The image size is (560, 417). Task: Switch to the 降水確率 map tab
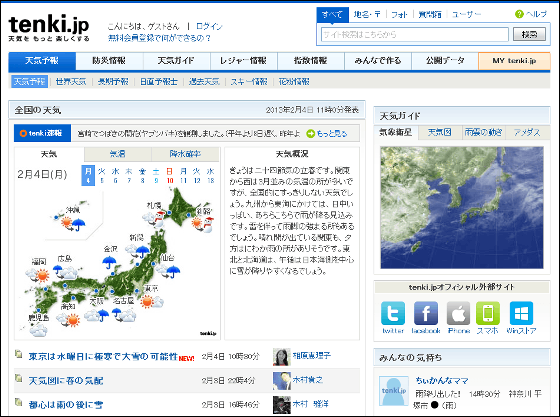pos(185,154)
